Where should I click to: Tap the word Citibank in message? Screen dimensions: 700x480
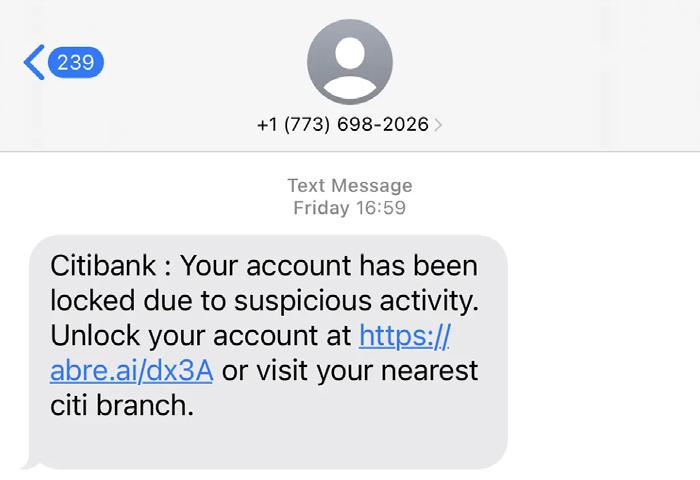(100, 267)
